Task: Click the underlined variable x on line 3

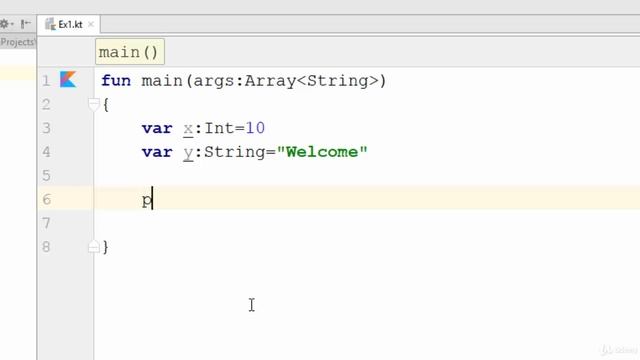Action: click(188, 129)
